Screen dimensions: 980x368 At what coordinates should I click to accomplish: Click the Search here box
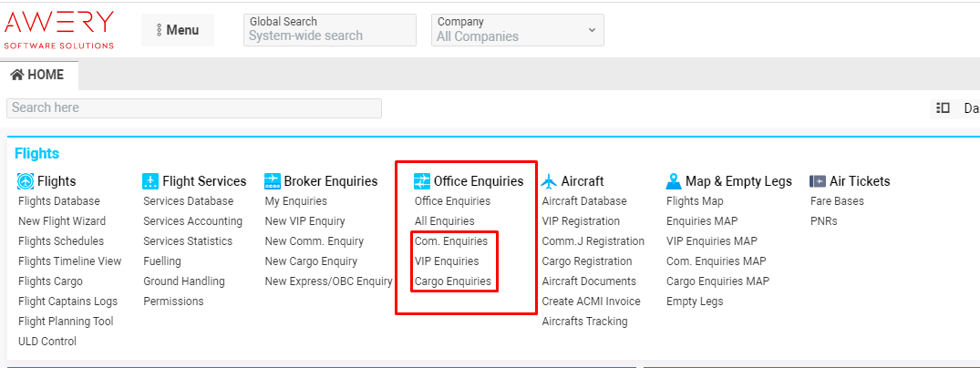coord(193,107)
